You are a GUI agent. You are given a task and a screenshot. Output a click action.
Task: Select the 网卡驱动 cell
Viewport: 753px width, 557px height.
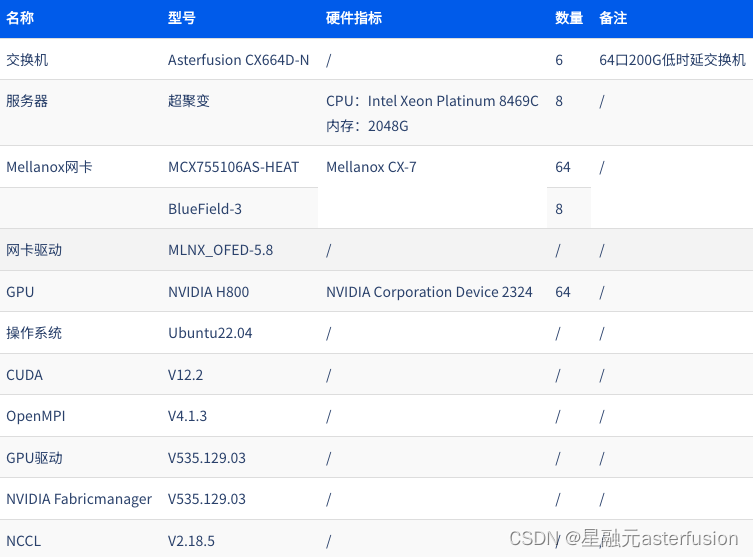click(x=34, y=250)
